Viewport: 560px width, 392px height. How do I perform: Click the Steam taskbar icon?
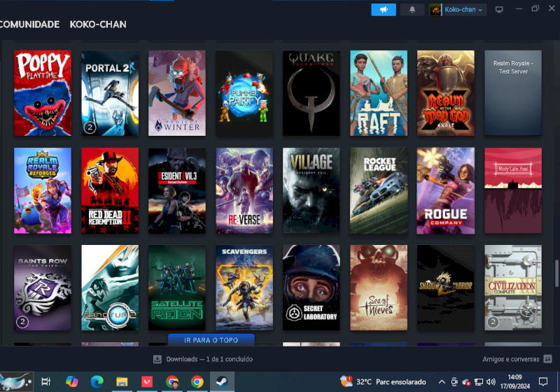222,381
